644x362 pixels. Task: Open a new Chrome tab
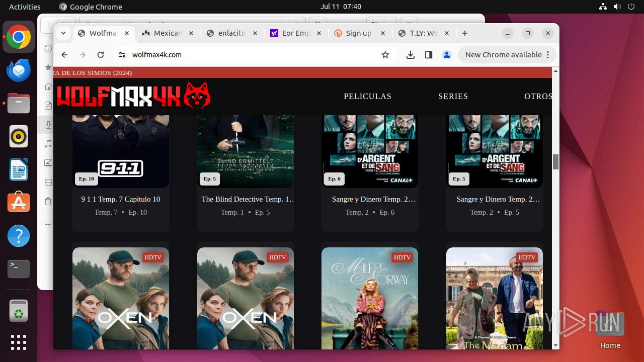tap(465, 33)
